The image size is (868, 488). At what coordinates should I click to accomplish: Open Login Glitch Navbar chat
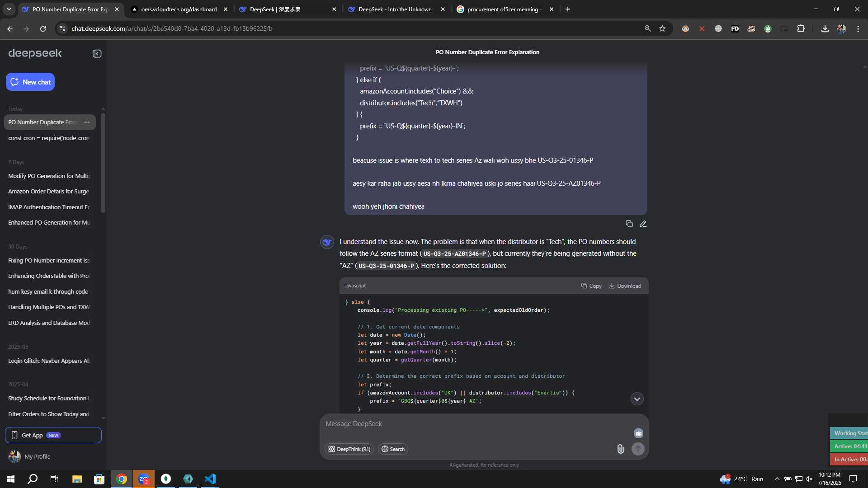pyautogui.click(x=50, y=361)
